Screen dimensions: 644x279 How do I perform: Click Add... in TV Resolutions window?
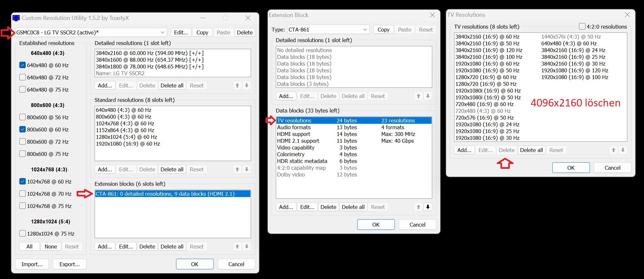tap(464, 150)
